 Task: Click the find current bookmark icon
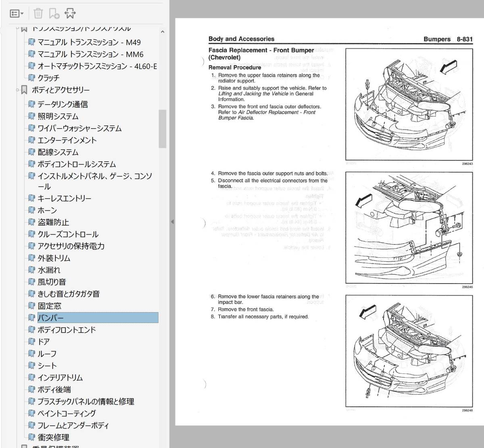click(x=70, y=14)
